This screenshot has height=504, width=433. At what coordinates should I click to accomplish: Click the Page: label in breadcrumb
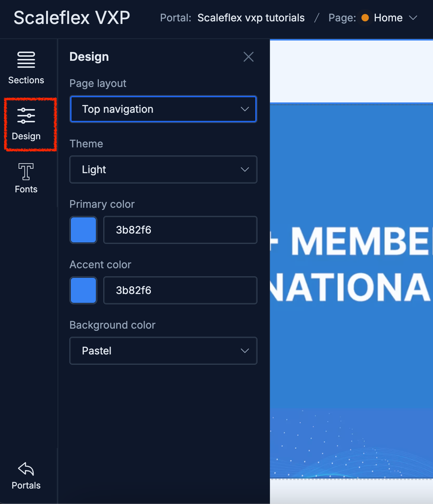(x=342, y=18)
